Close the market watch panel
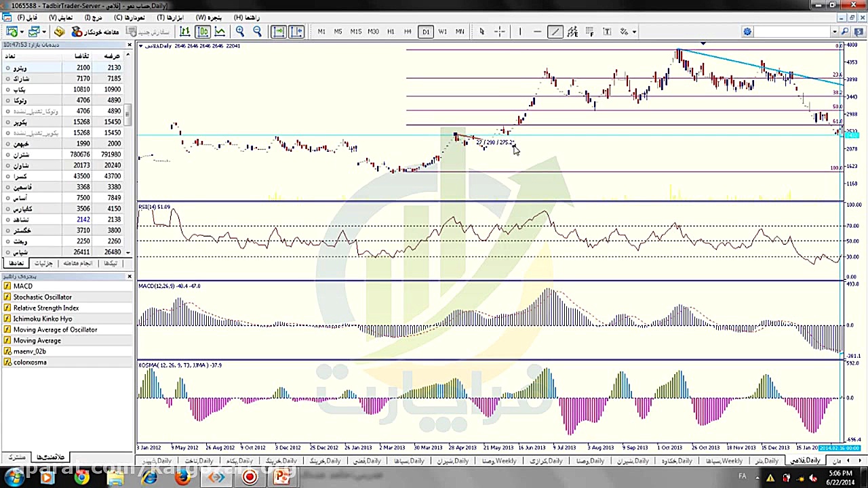This screenshot has height=488, width=868. coord(130,45)
